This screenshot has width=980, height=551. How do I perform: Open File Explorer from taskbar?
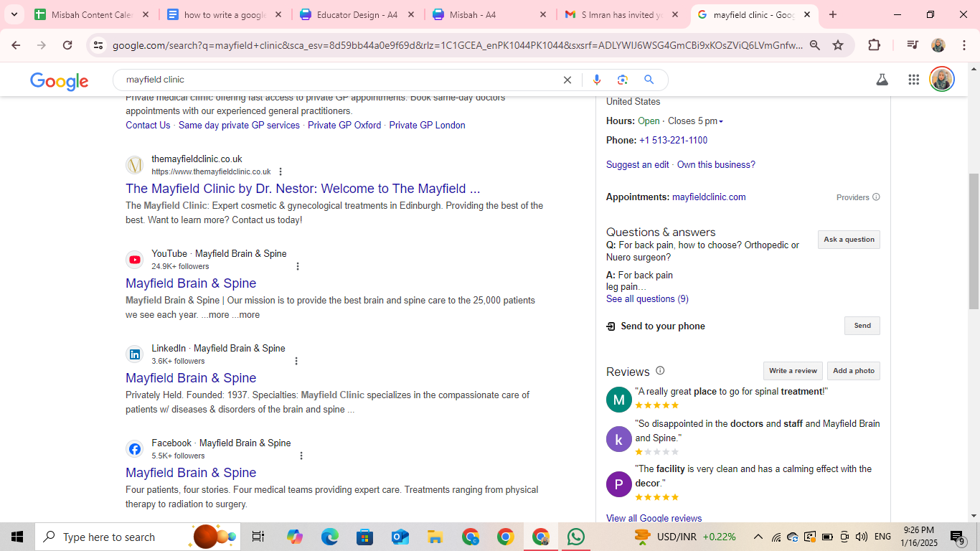(435, 537)
